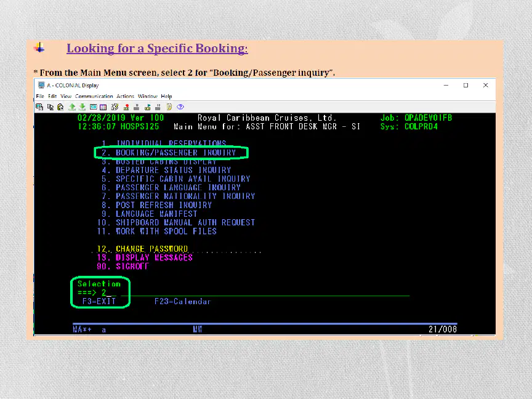Play macro using green-flag icon
The image size is (532, 399).
(148, 107)
